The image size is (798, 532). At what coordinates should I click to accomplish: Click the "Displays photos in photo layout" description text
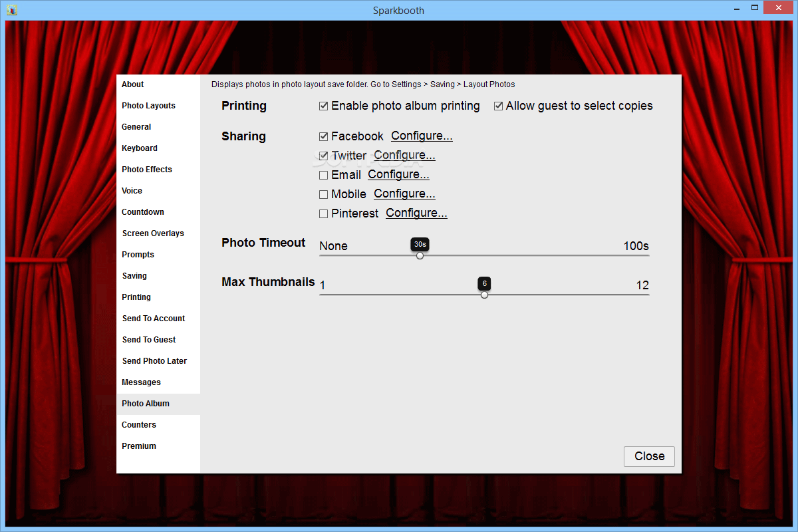[x=363, y=84]
